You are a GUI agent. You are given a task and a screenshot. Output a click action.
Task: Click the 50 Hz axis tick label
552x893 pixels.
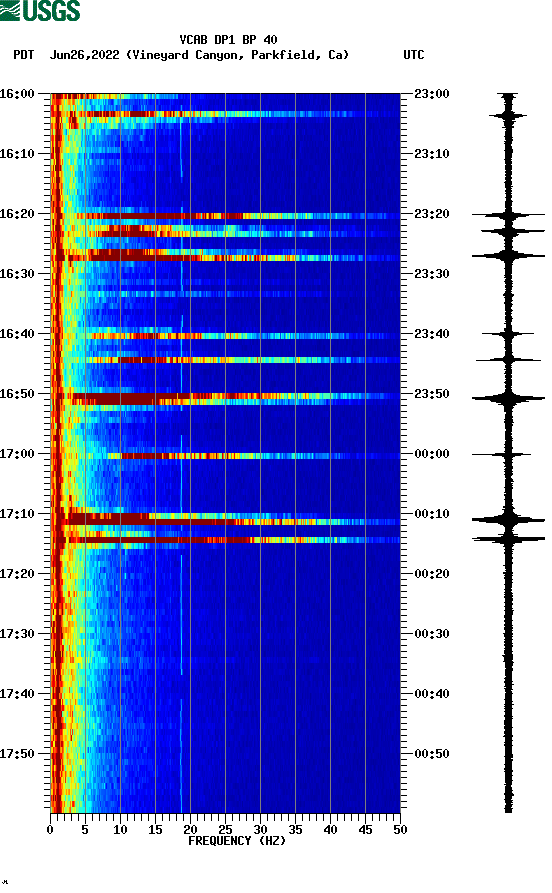click(x=400, y=830)
